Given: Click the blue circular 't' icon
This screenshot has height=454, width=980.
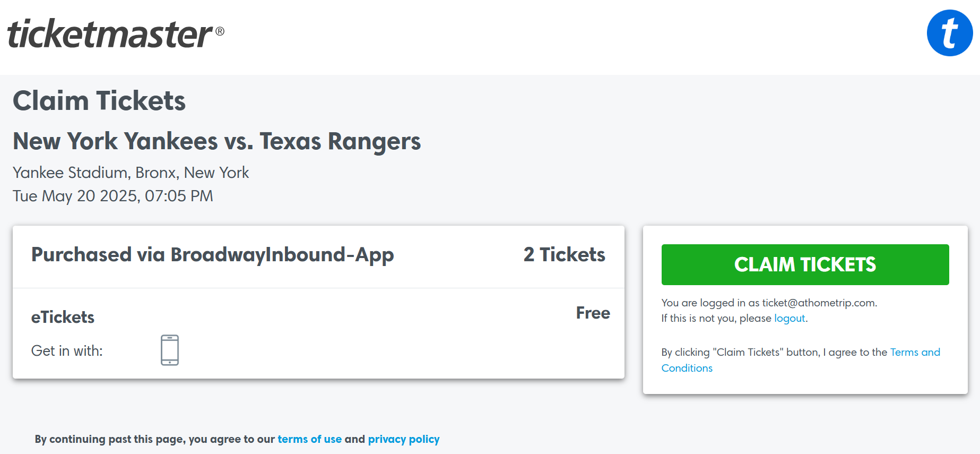Looking at the screenshot, I should 949,33.
